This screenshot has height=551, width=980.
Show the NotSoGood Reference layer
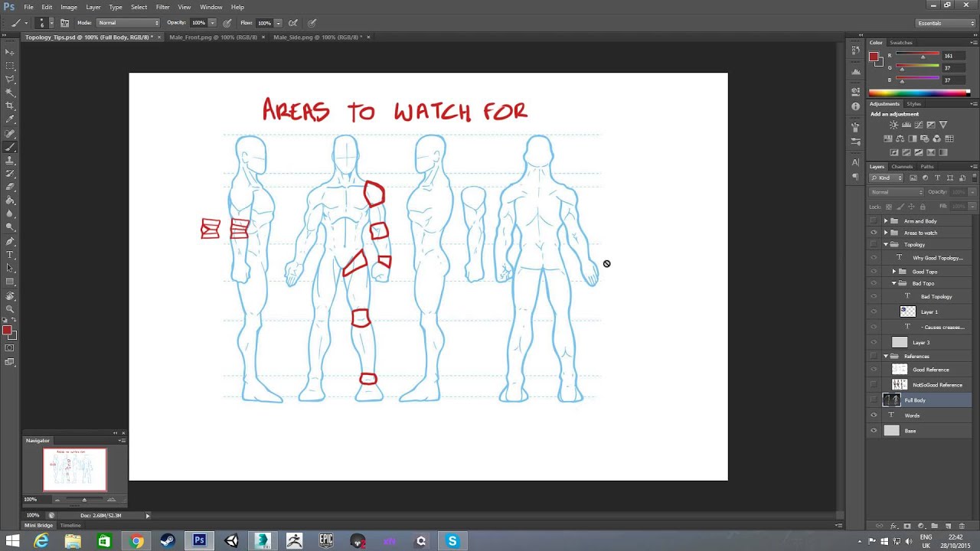click(x=874, y=385)
